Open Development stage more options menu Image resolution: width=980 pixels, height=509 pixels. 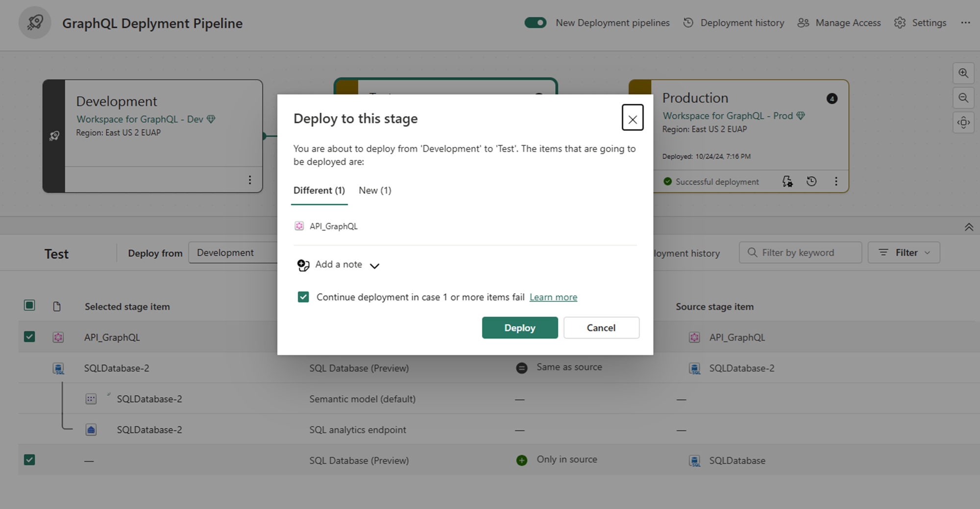250,180
